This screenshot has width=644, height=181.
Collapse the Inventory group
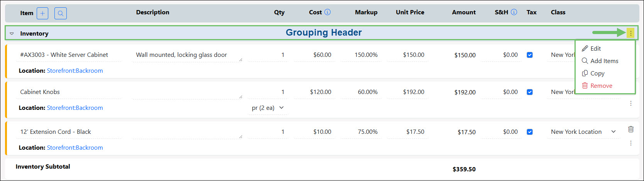12,34
